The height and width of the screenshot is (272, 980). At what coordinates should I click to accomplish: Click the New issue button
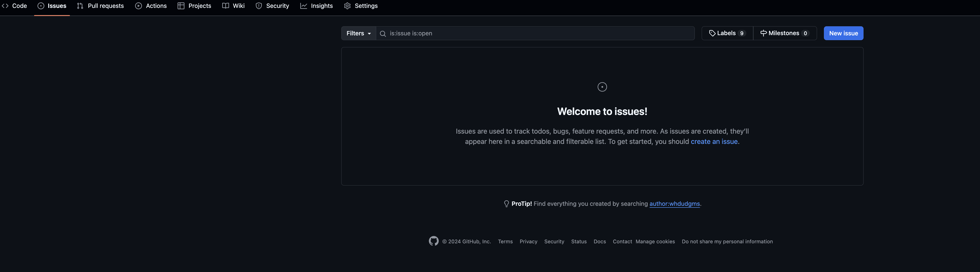tap(843, 33)
